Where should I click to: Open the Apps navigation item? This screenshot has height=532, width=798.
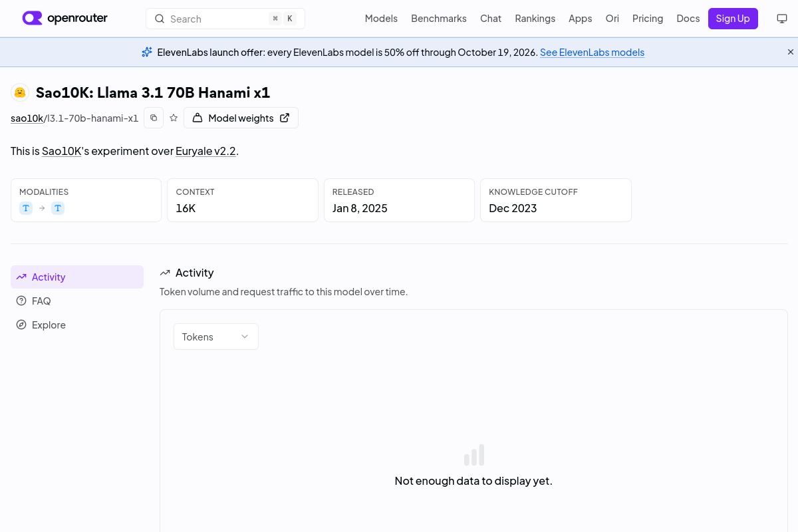(x=580, y=19)
